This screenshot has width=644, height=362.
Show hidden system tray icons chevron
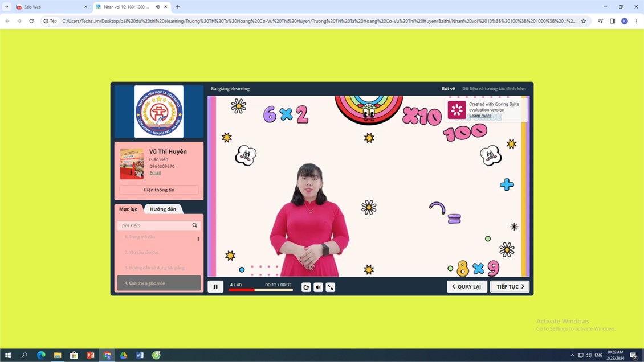point(572,355)
